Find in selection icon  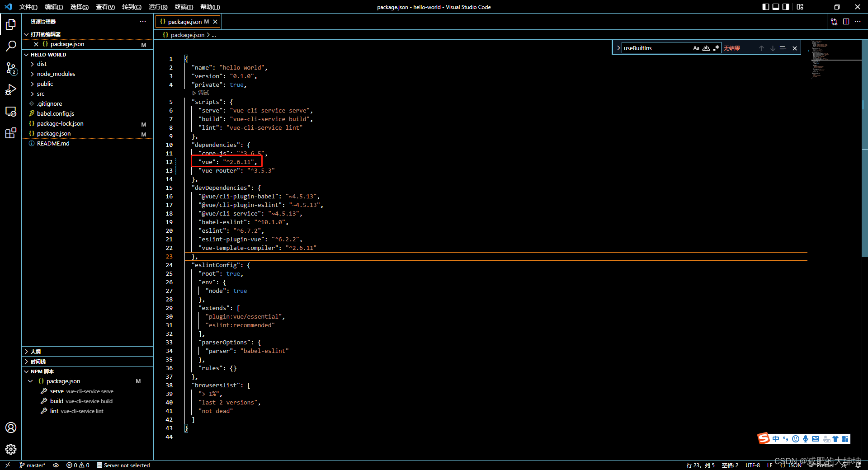point(783,48)
